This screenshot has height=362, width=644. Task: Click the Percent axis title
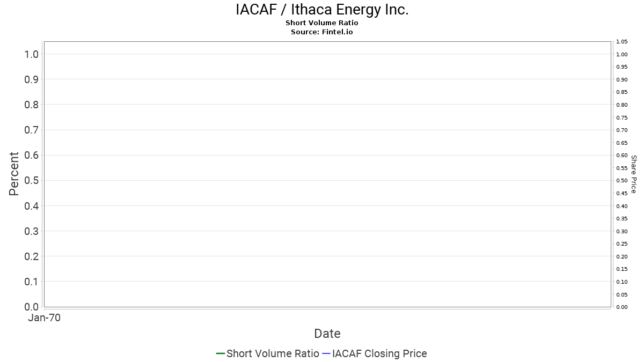14,174
